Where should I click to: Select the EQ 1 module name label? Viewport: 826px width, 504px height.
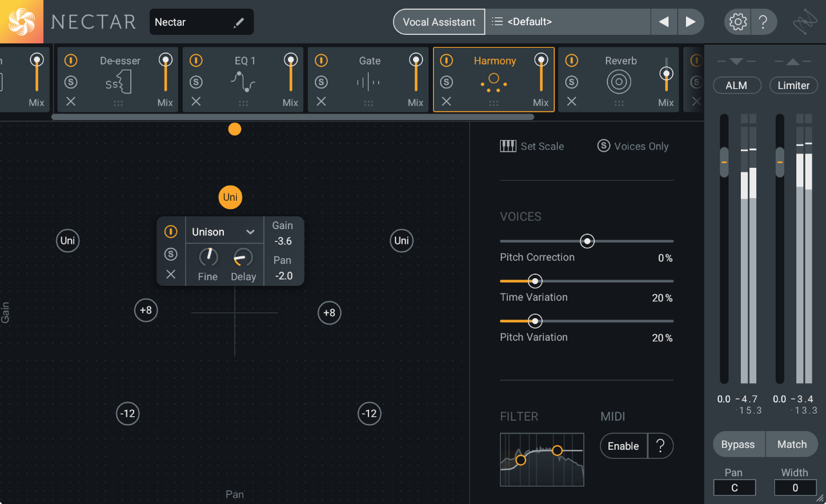[x=245, y=61]
